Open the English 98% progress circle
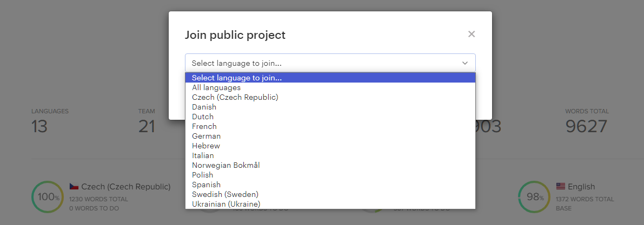The height and width of the screenshot is (225, 644). tap(534, 197)
